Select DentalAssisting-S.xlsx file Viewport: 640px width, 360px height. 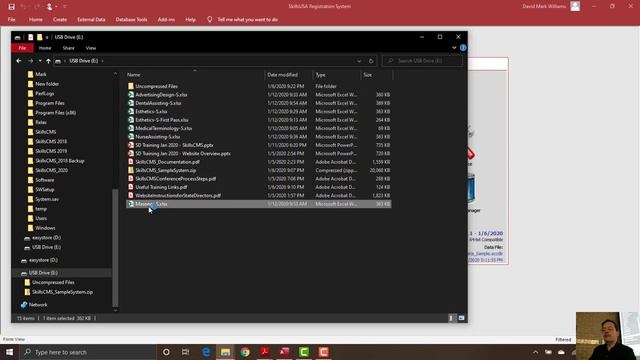tap(158, 103)
